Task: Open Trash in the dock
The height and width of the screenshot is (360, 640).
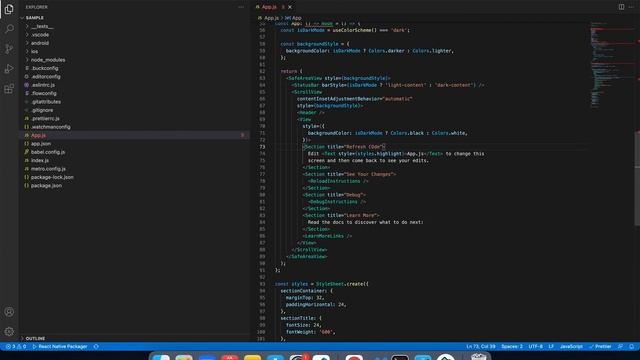Action: click(478, 357)
